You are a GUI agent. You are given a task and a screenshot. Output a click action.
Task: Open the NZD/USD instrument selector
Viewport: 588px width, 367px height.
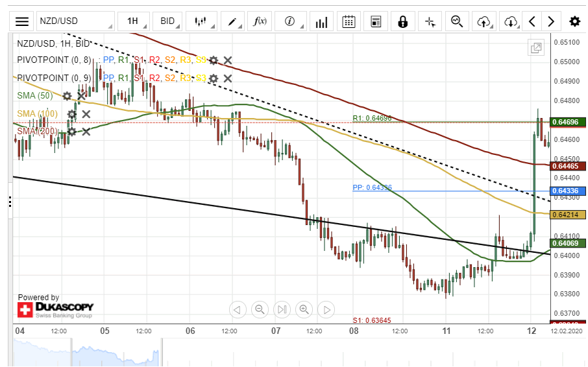(x=75, y=21)
